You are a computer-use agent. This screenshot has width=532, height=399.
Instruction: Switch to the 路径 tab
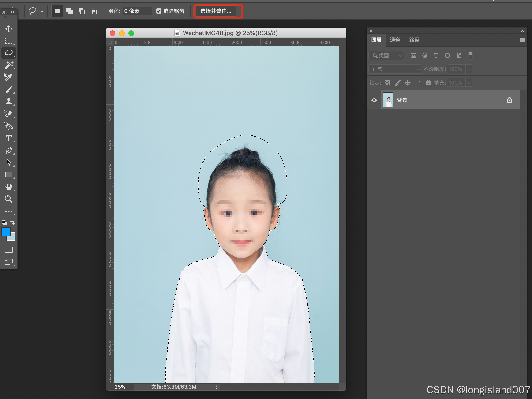(414, 40)
